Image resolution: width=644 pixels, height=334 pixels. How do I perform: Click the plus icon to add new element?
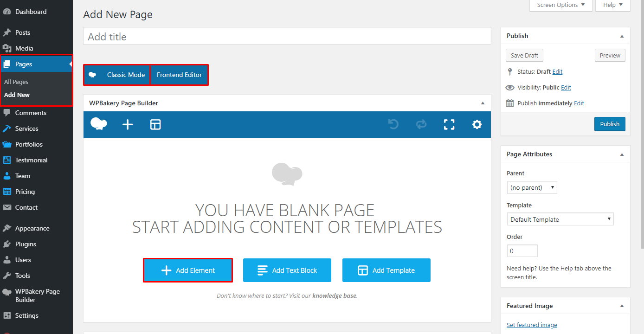[128, 124]
